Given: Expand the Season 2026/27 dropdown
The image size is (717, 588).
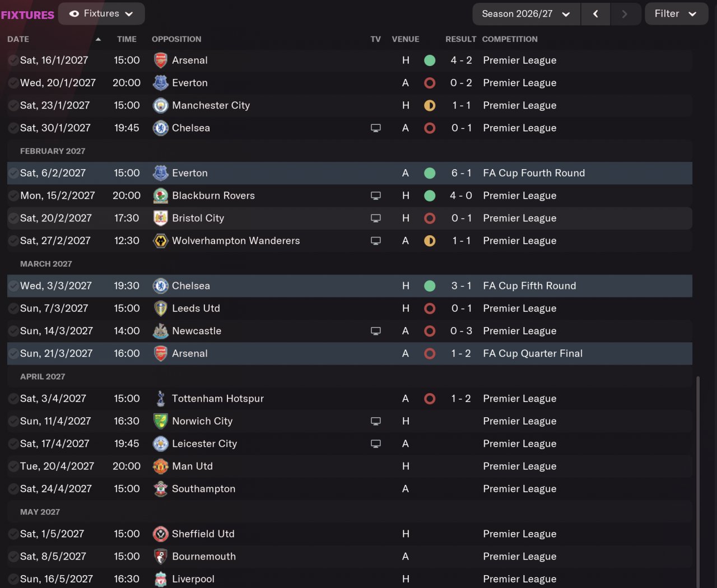Looking at the screenshot, I should [526, 14].
